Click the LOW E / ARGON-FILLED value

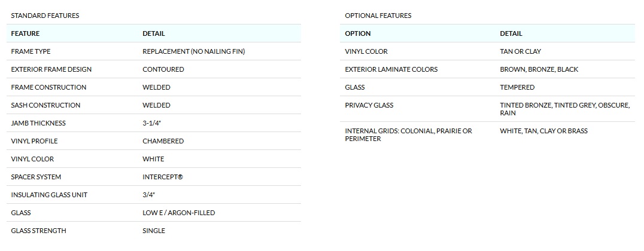click(178, 213)
